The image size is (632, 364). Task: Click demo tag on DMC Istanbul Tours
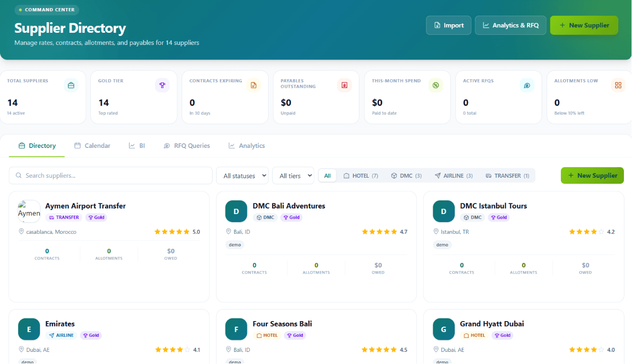[442, 245]
